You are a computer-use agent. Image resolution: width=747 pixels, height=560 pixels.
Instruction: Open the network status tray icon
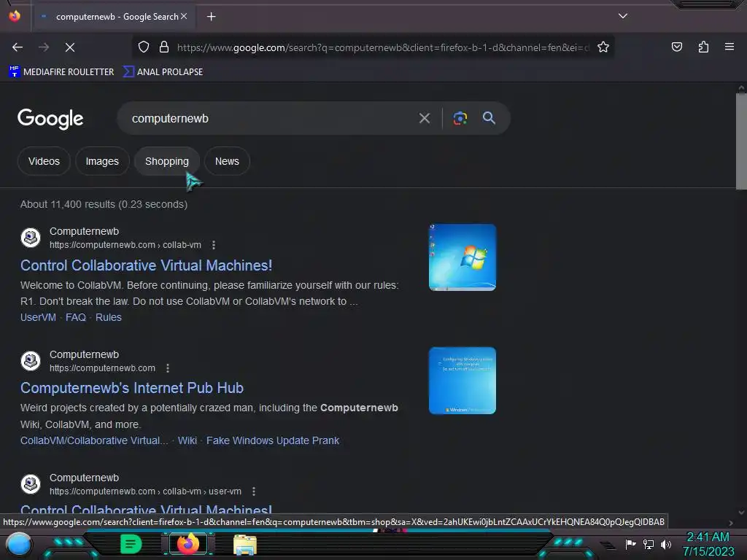648,544
